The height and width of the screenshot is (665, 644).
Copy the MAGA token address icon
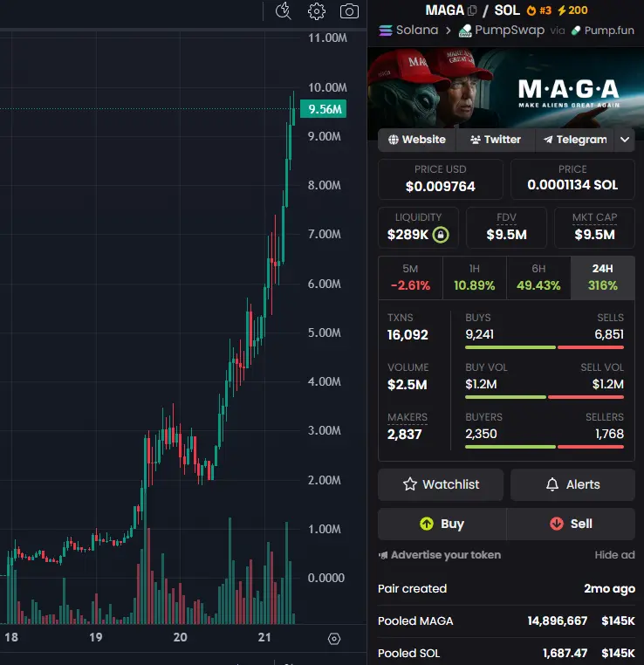pos(471,10)
